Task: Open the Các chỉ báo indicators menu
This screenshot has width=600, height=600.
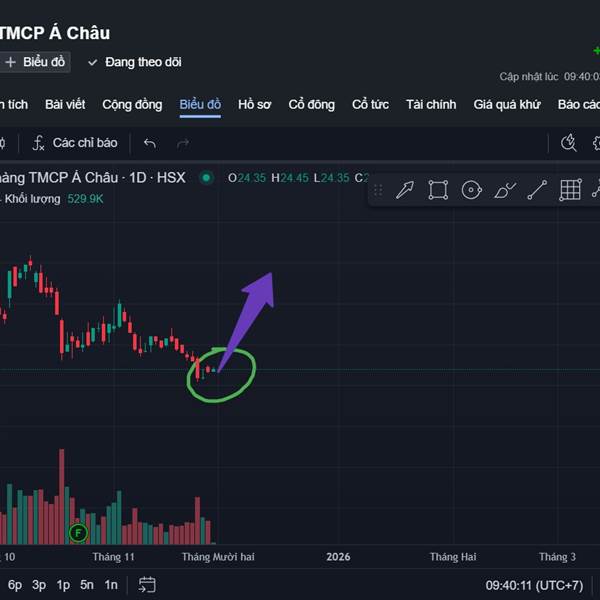Action: tap(74, 143)
